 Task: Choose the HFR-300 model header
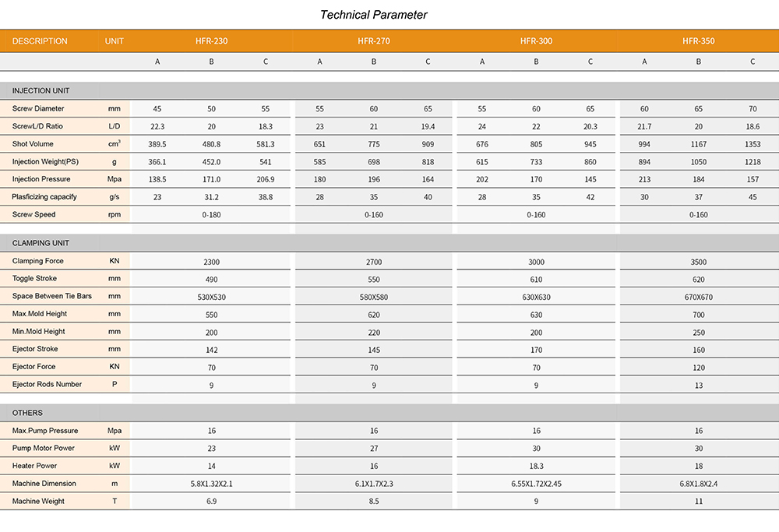536,41
